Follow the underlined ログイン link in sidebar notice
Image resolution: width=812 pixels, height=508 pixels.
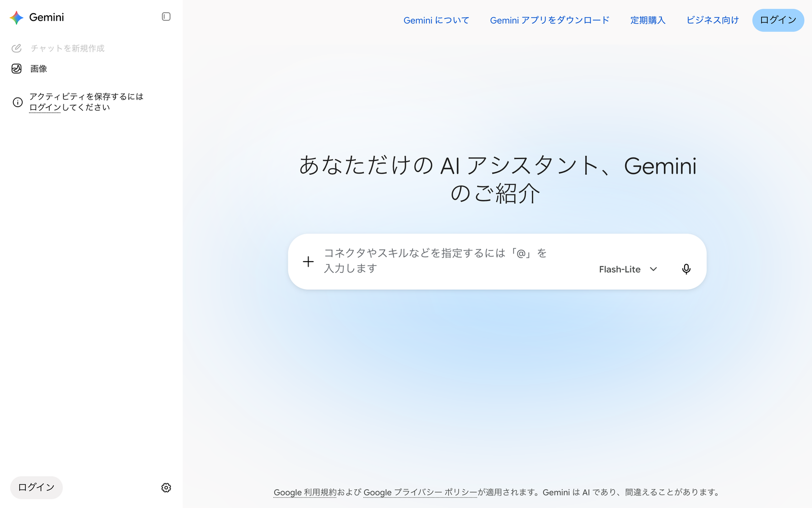click(45, 108)
